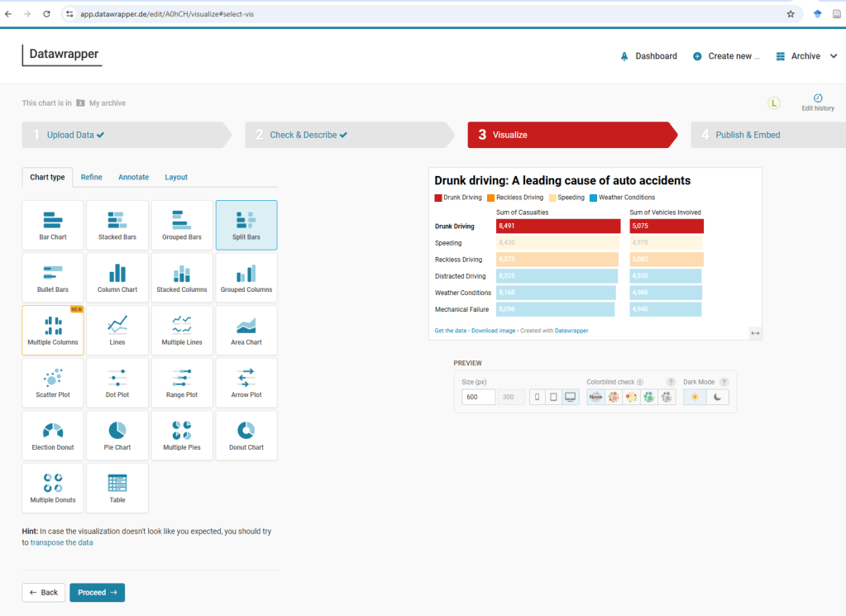The height and width of the screenshot is (616, 846).
Task: Click the Proceed button
Action: pyautogui.click(x=97, y=592)
